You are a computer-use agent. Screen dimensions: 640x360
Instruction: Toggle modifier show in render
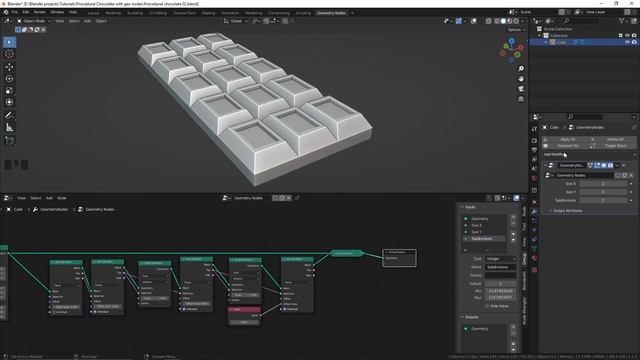click(x=611, y=165)
